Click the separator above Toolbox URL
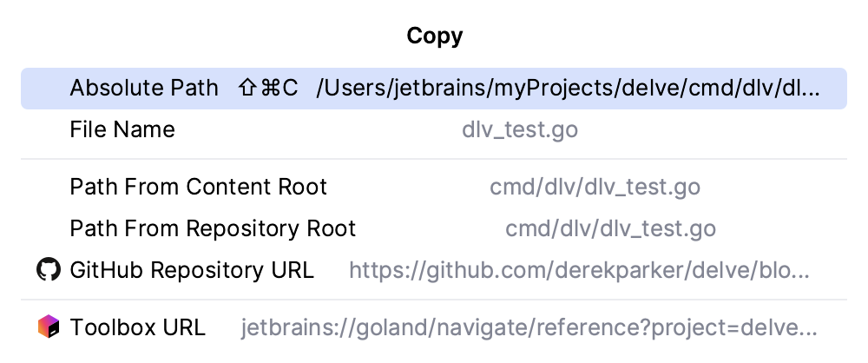This screenshot has height=363, width=868. (x=434, y=300)
